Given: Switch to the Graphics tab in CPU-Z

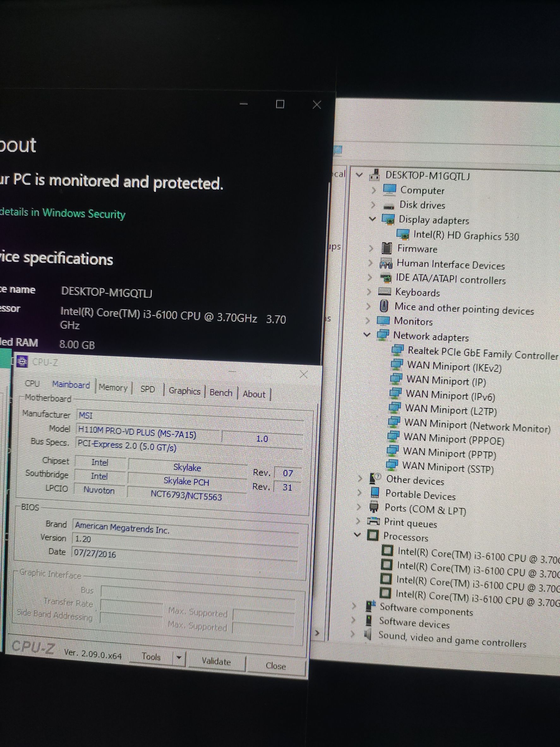Looking at the screenshot, I should point(184,391).
